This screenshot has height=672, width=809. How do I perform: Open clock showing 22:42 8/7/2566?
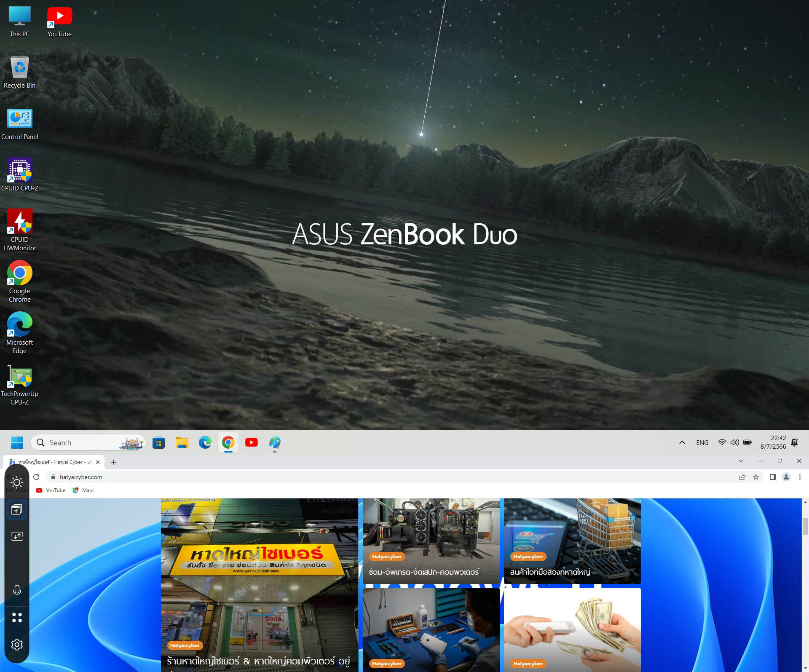coord(773,442)
